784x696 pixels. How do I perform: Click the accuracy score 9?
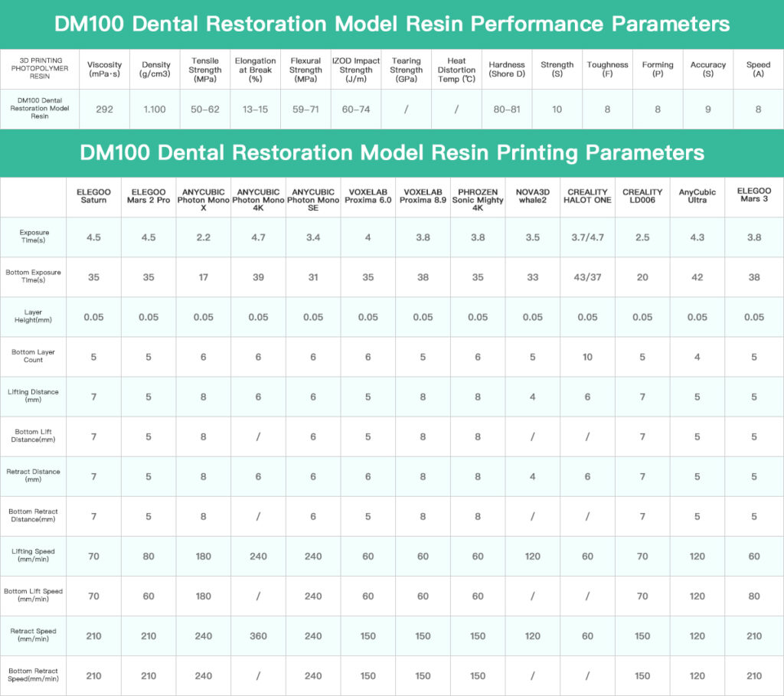coord(708,109)
